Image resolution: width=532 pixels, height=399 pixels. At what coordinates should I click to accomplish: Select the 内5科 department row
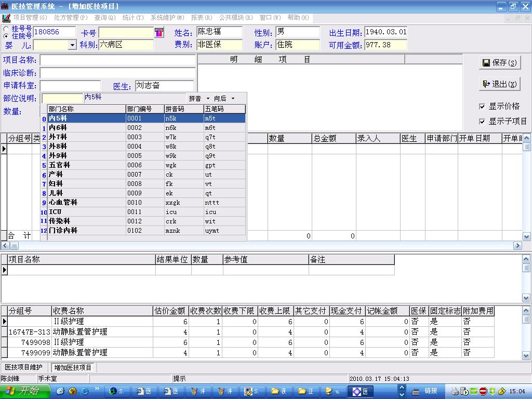pos(146,118)
